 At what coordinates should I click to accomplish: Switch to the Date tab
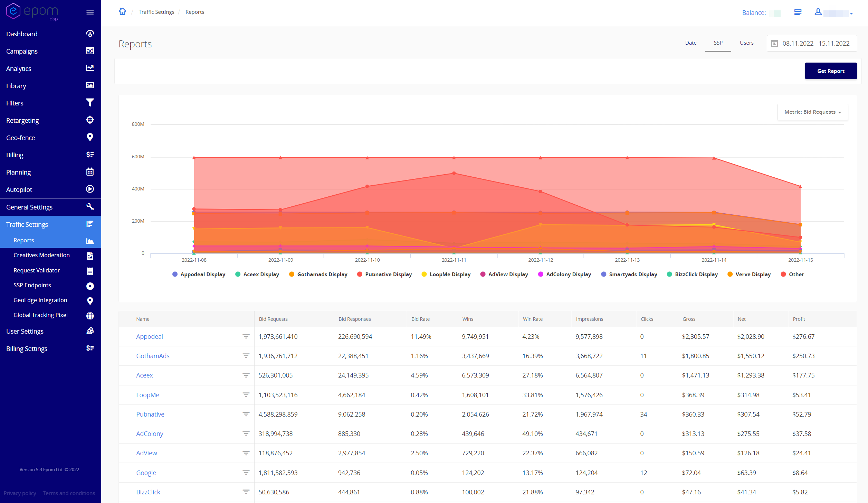(690, 43)
